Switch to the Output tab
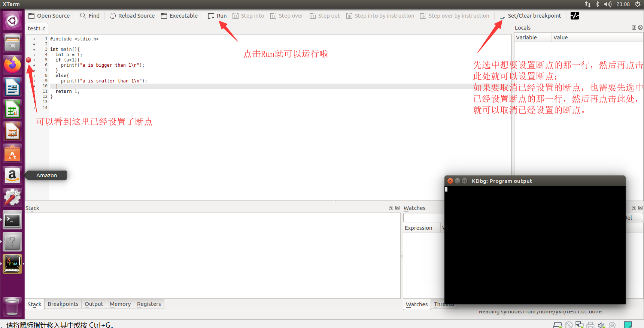This screenshot has width=644, height=328. coord(94,304)
